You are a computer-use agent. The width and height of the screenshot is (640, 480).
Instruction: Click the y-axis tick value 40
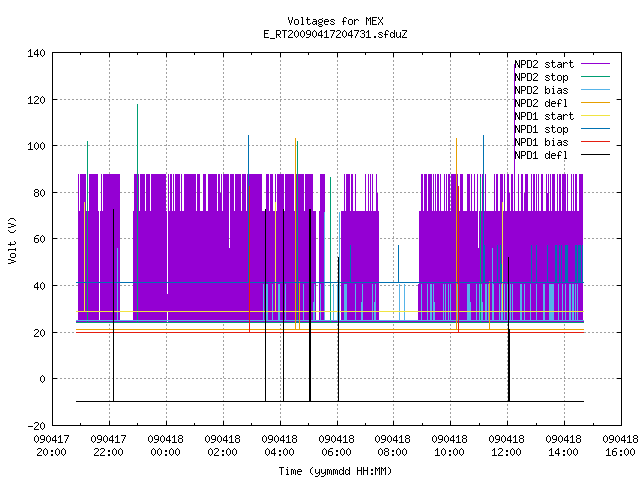pyautogui.click(x=39, y=286)
